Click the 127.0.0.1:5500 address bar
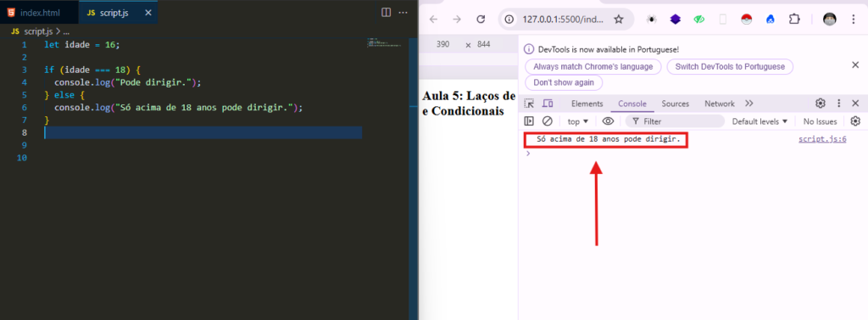Screen dimensions: 868x320 tap(563, 20)
